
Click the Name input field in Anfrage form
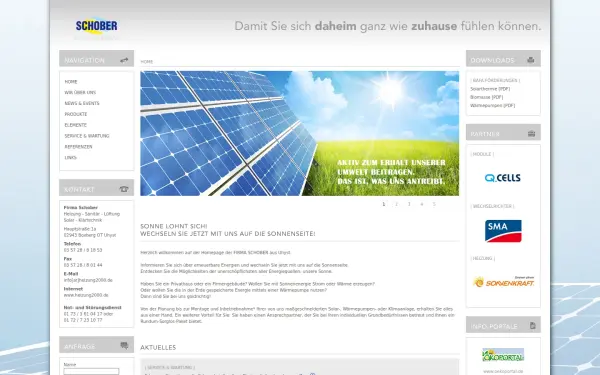point(91,371)
